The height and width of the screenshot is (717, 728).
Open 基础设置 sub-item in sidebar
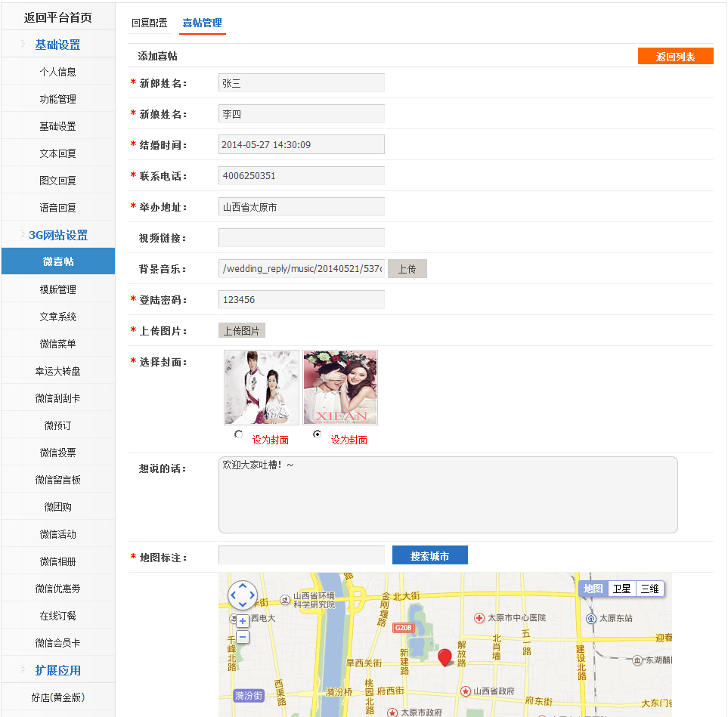pos(58,126)
